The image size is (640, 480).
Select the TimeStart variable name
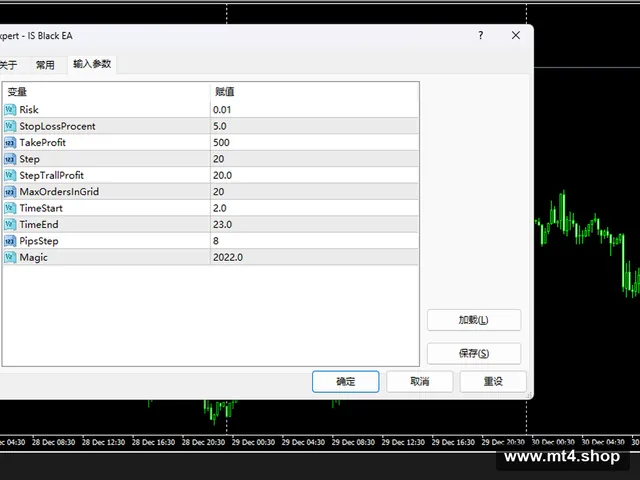41,208
